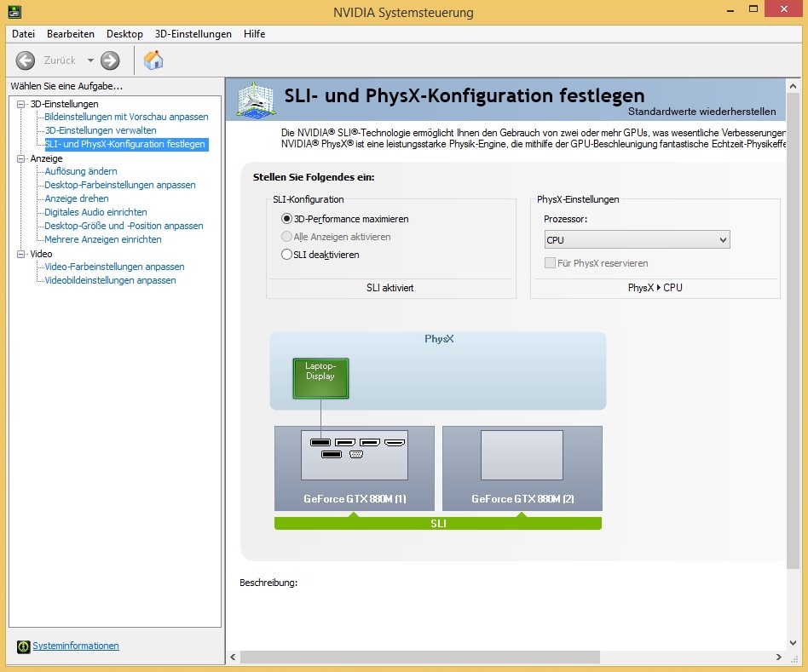
Task: Select the green Laptop-Display box
Action: (320, 378)
